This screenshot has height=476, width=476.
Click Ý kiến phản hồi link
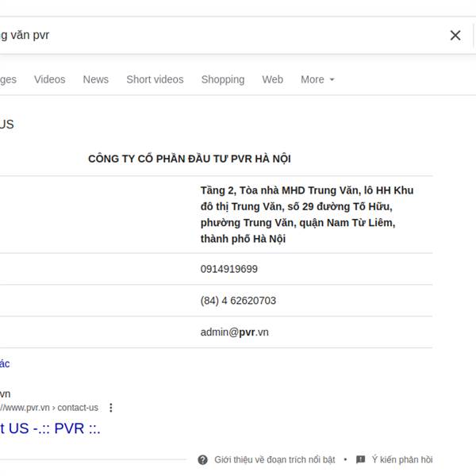(x=402, y=460)
